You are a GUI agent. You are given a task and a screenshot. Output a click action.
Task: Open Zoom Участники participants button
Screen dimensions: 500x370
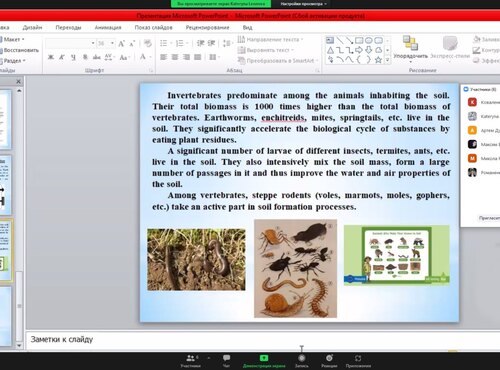[x=191, y=361]
